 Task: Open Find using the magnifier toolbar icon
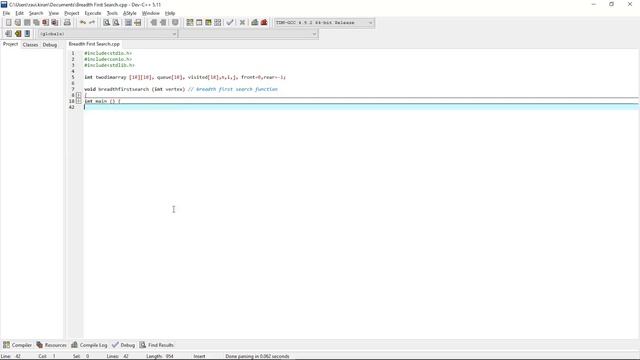(x=107, y=22)
